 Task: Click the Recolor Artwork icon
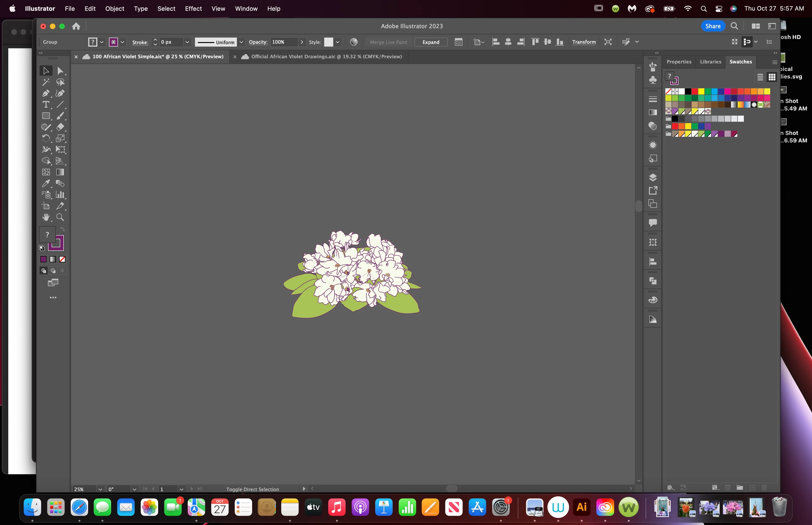(x=354, y=42)
